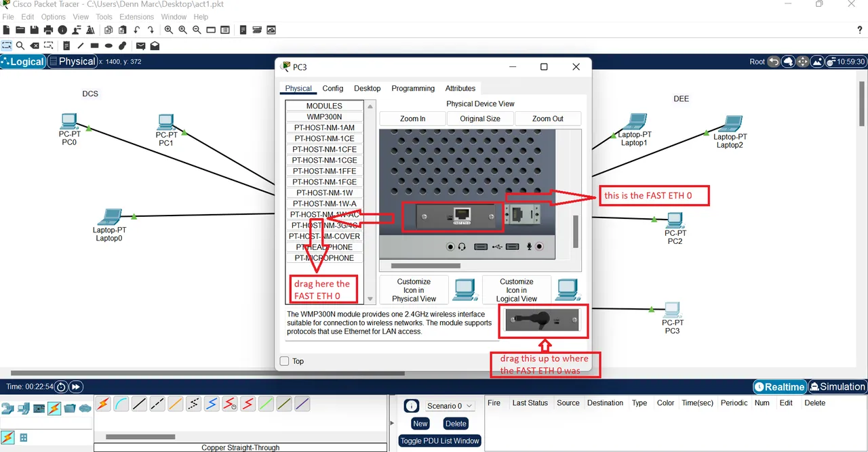Select the Inspect magnifier tool
Screen dimensions: 868x452
[x=20, y=46]
